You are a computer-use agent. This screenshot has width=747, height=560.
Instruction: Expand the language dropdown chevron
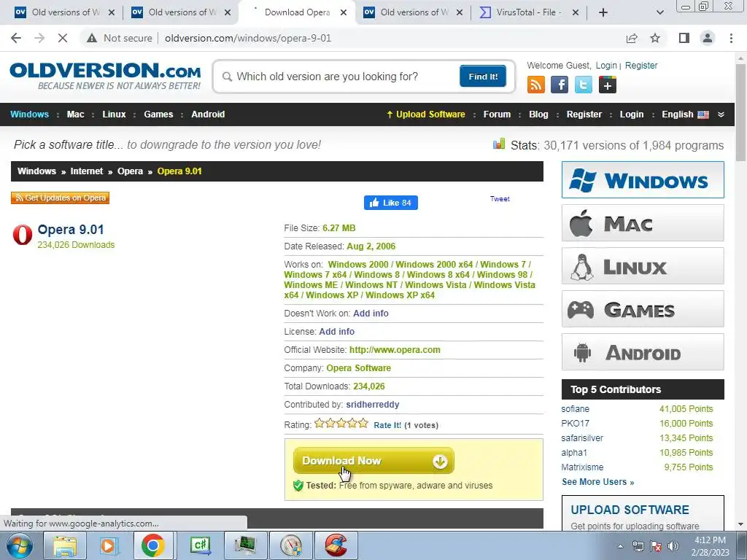coord(721,114)
